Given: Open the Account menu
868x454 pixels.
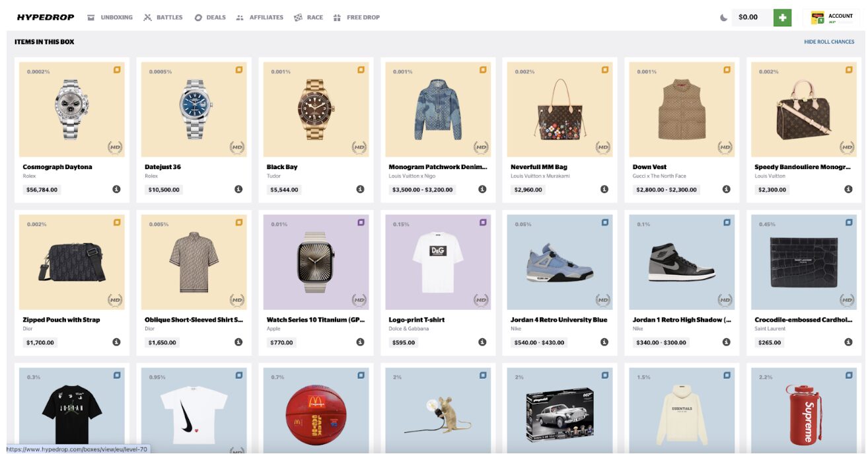Looking at the screenshot, I should coord(832,17).
